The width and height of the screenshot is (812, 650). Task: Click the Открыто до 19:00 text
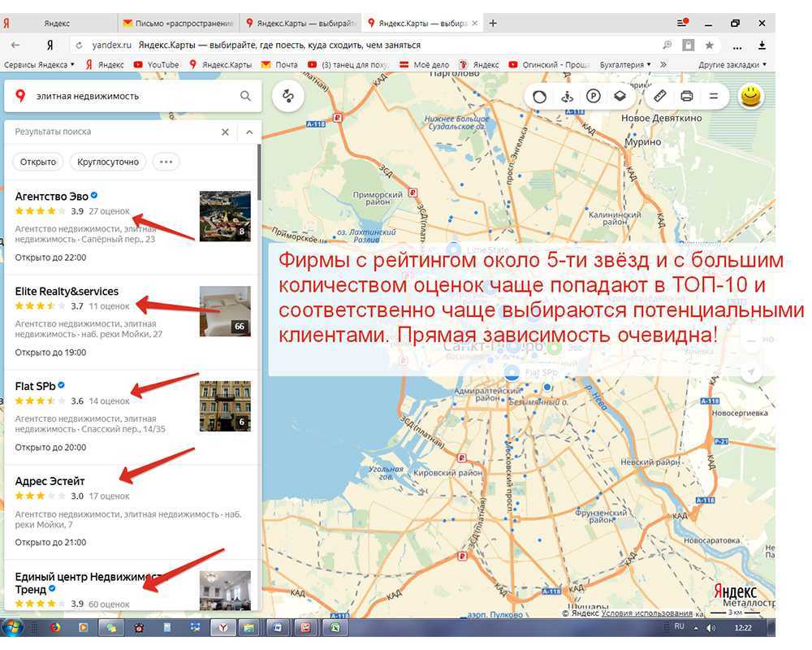(50, 353)
